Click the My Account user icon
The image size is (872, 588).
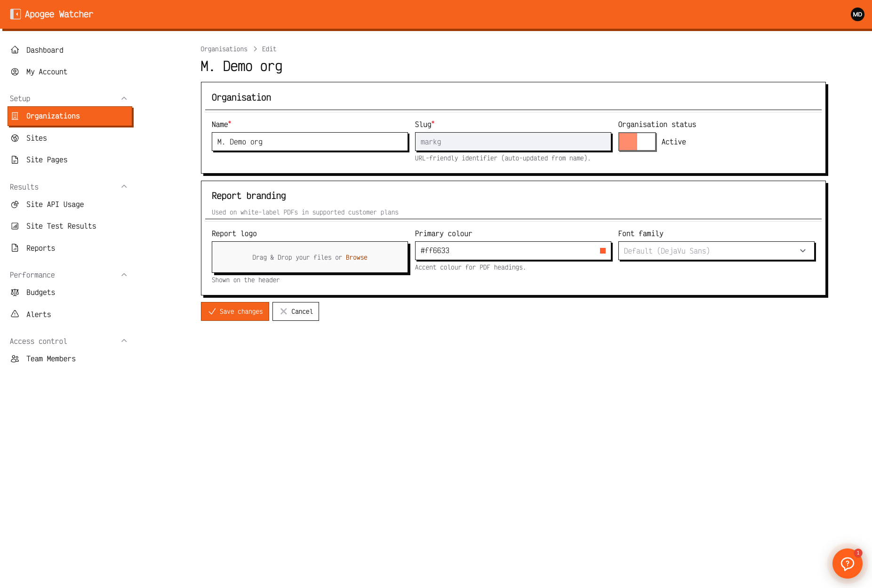pyautogui.click(x=15, y=72)
